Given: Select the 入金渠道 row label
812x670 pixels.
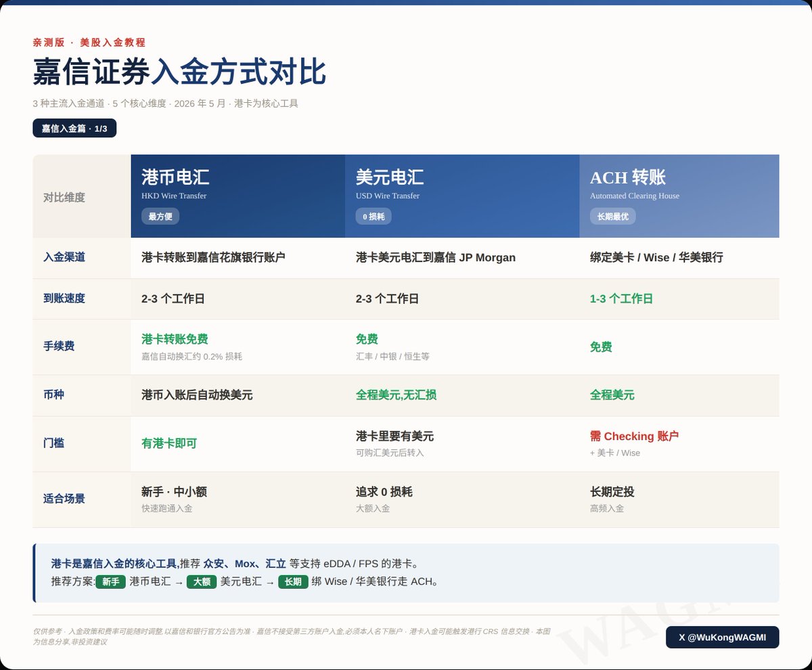Looking at the screenshot, I should coord(64,257).
